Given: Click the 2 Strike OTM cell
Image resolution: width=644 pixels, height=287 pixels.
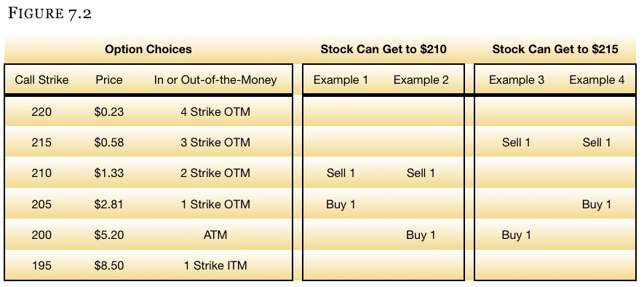Looking at the screenshot, I should [x=215, y=173].
